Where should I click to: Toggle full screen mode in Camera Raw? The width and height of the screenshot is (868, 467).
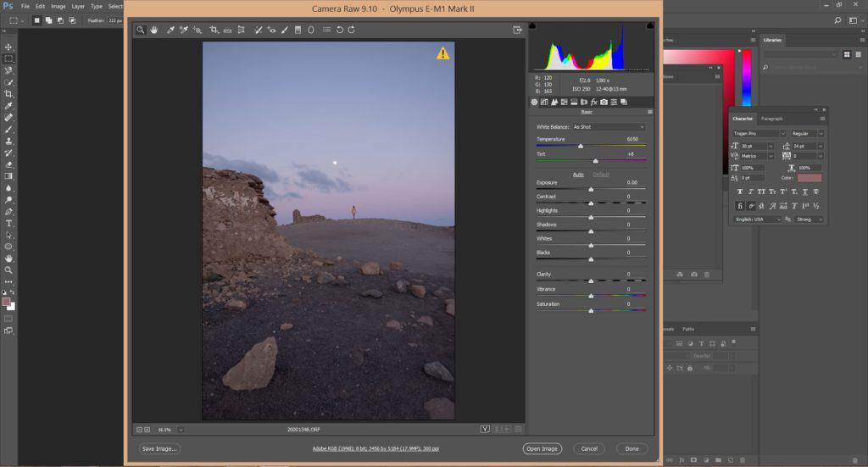point(518,30)
